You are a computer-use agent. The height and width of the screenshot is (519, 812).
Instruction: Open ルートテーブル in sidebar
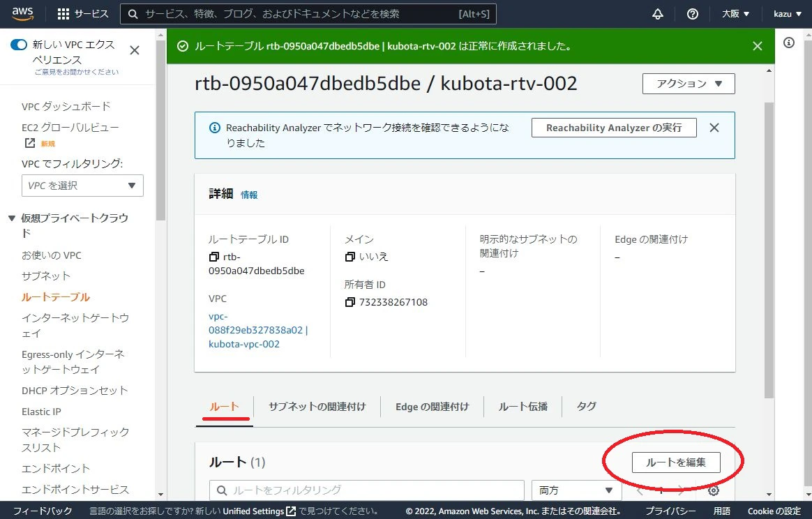(x=55, y=296)
